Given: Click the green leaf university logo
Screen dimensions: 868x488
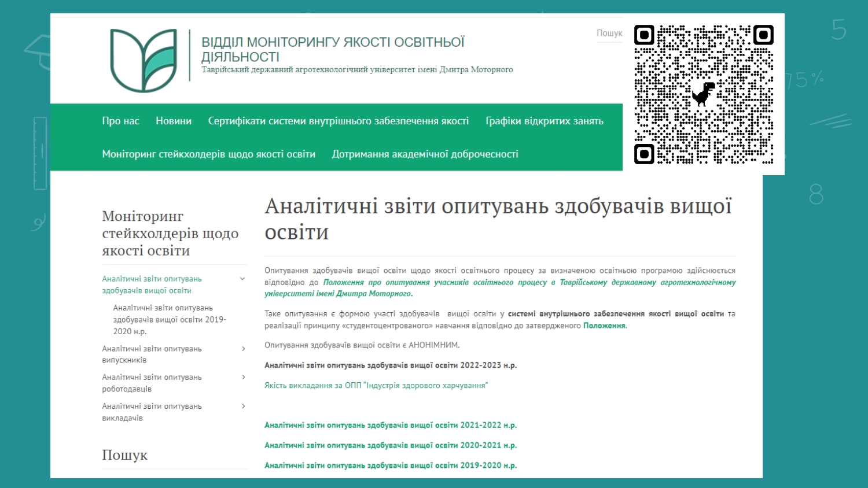Looking at the screenshot, I should (x=144, y=61).
